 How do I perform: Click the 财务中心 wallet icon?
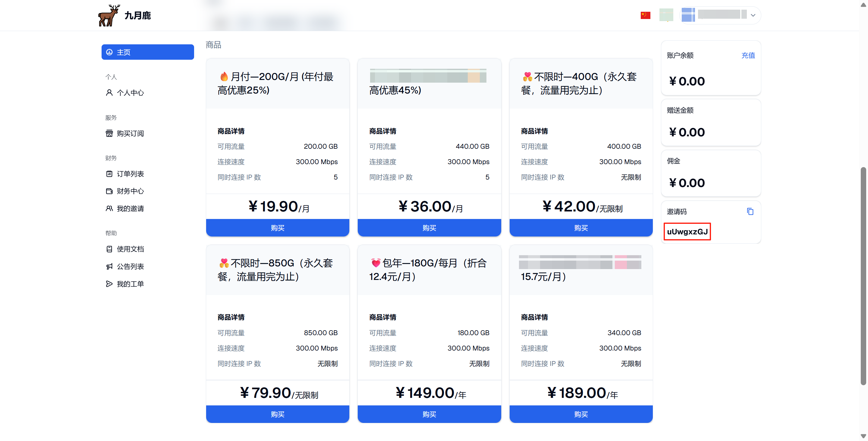point(109,191)
